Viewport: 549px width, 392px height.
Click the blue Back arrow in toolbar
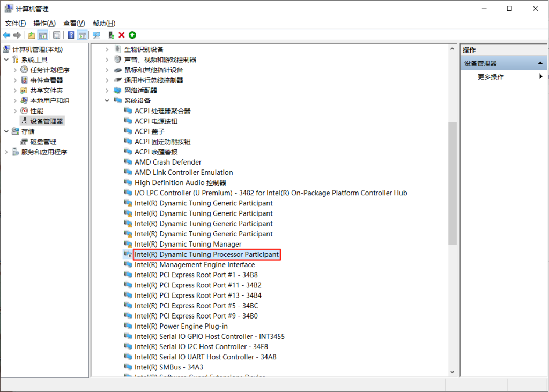tap(6, 35)
